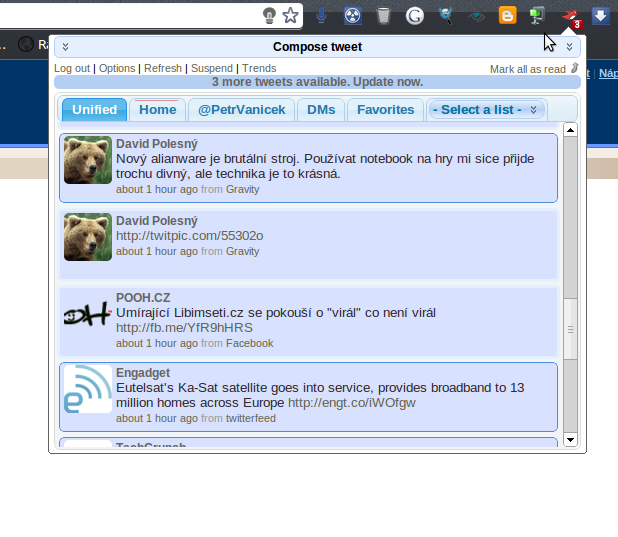Open the orange Blogger extension icon
The width and height of the screenshot is (618, 537).
[x=508, y=15]
